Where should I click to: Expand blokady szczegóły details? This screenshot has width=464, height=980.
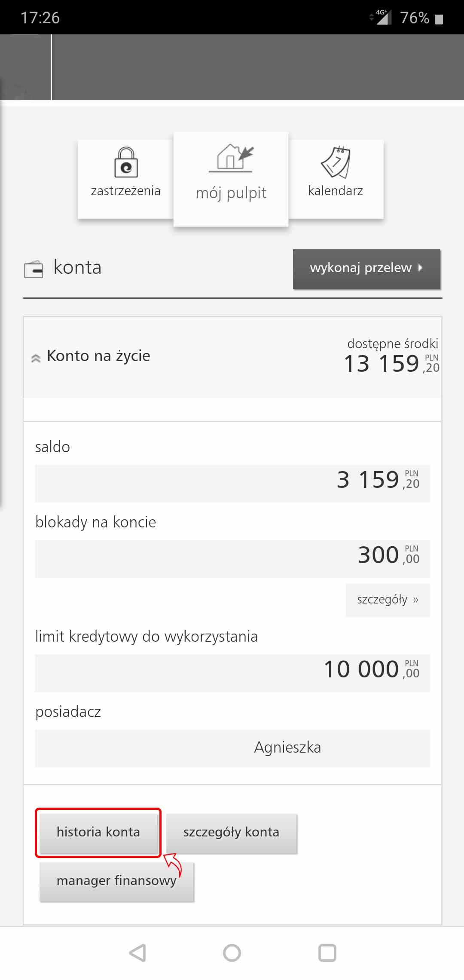pyautogui.click(x=388, y=600)
